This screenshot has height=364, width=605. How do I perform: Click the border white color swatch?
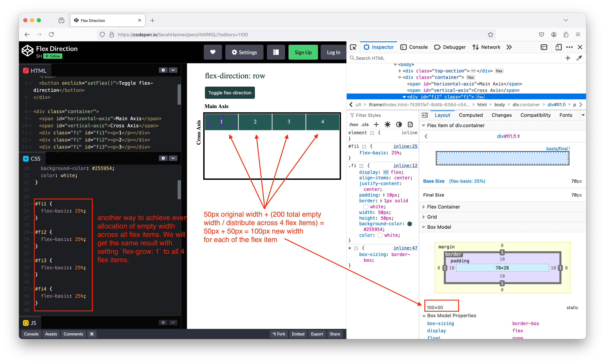pos(366,206)
